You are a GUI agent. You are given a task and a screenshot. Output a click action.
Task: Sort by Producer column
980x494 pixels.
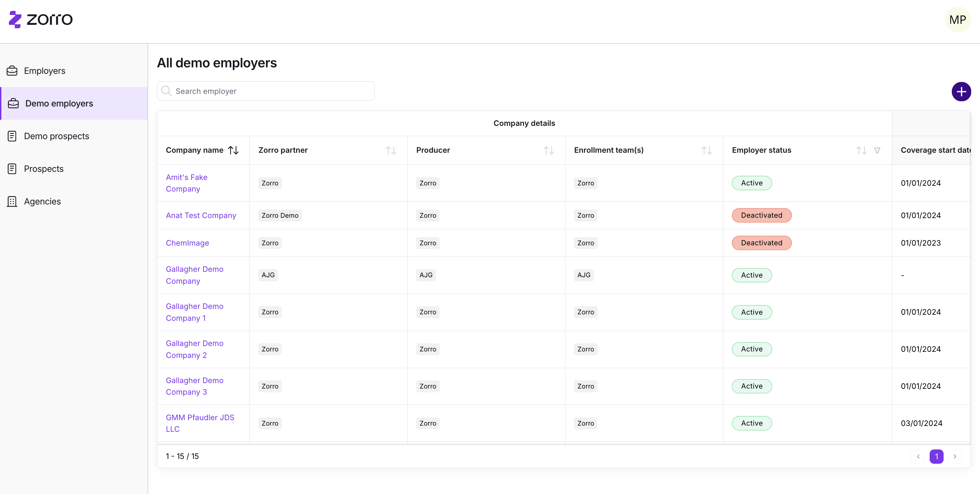(549, 150)
